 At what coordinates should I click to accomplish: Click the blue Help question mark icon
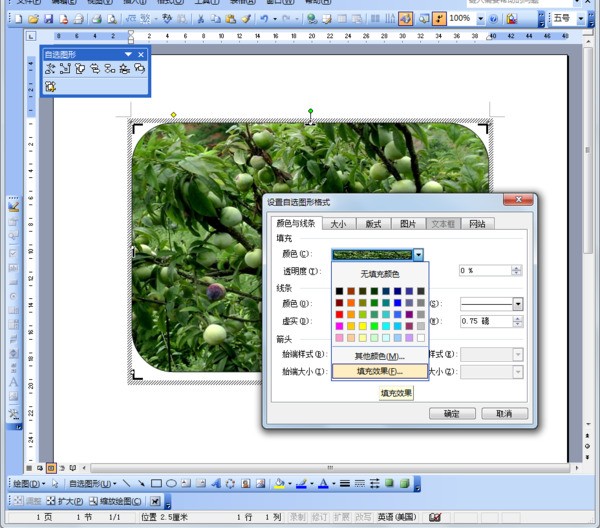(x=494, y=18)
